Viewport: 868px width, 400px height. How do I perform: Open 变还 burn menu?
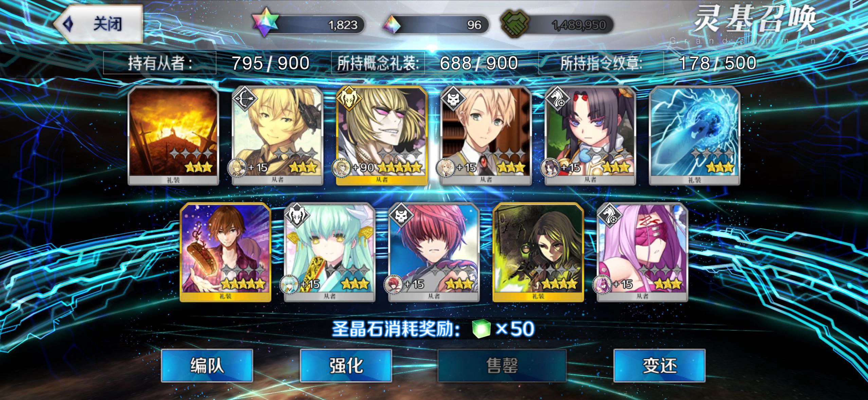click(659, 366)
